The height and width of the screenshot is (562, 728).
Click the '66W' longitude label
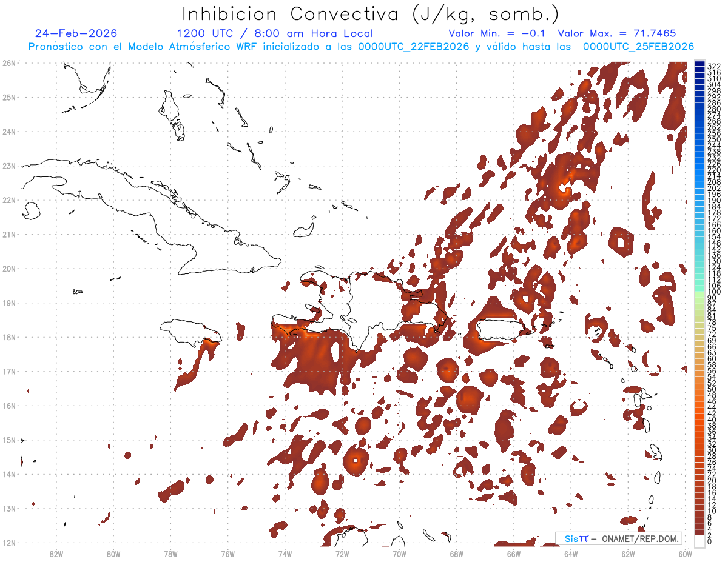point(513,554)
